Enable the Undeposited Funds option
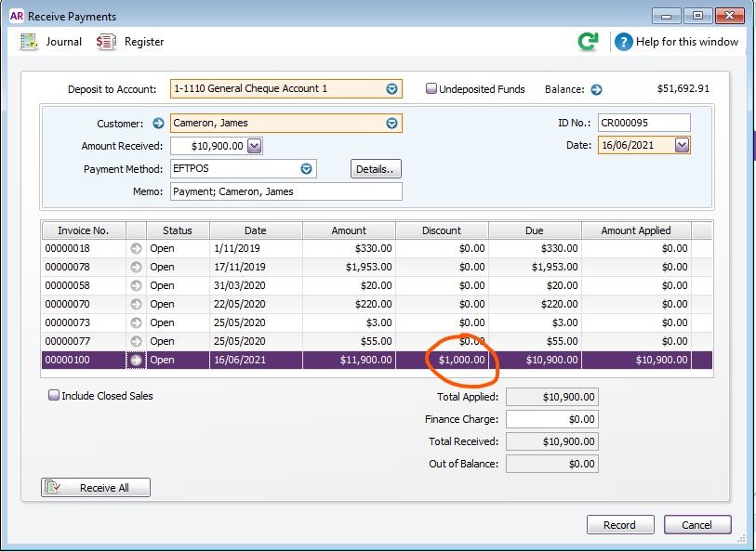The image size is (756, 552). point(431,89)
